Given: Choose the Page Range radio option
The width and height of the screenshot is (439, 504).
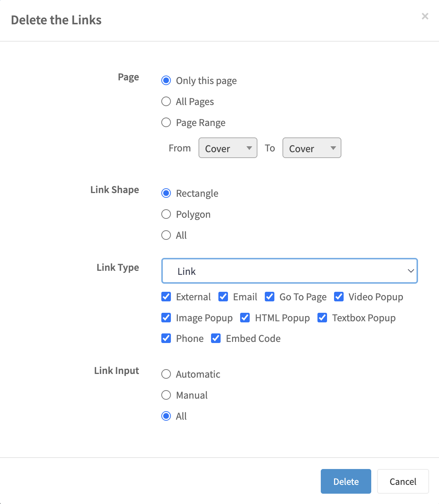Looking at the screenshot, I should click(x=166, y=122).
